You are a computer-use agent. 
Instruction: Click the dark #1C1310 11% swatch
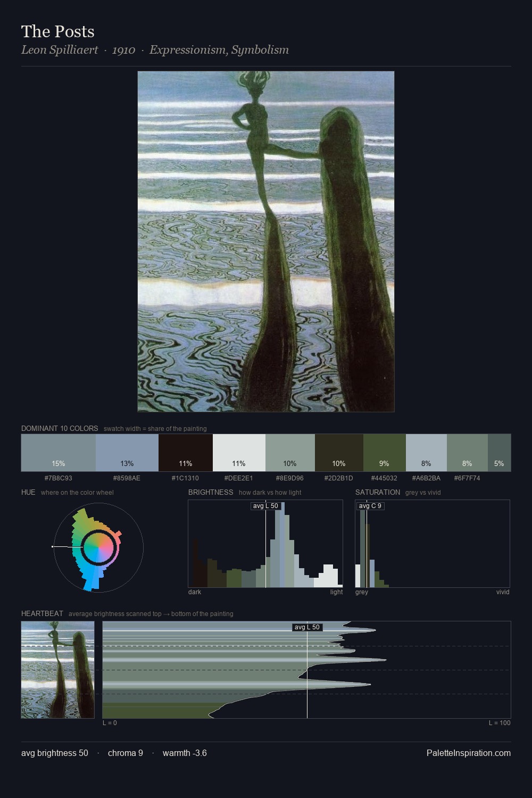pyautogui.click(x=186, y=453)
